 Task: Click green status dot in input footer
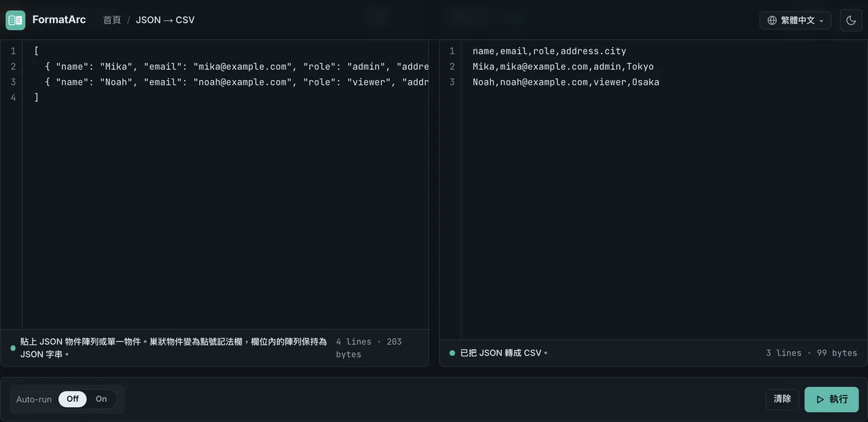pyautogui.click(x=13, y=348)
